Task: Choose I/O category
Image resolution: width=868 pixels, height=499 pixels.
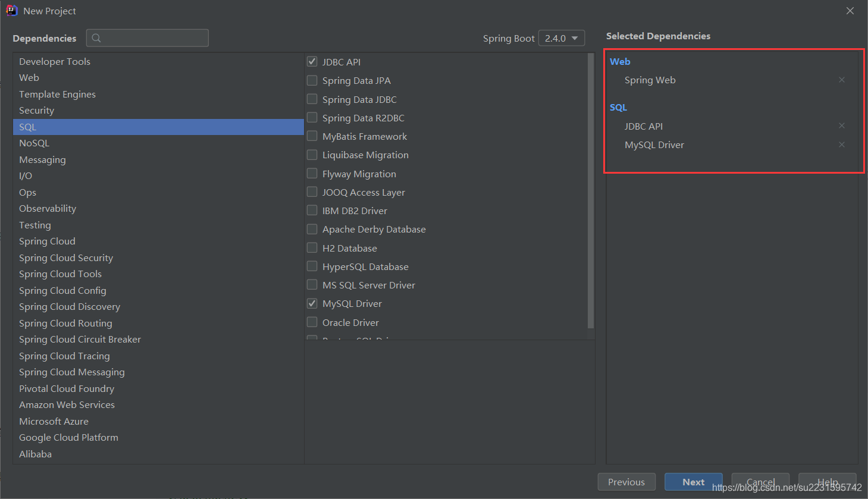Action: (x=158, y=175)
